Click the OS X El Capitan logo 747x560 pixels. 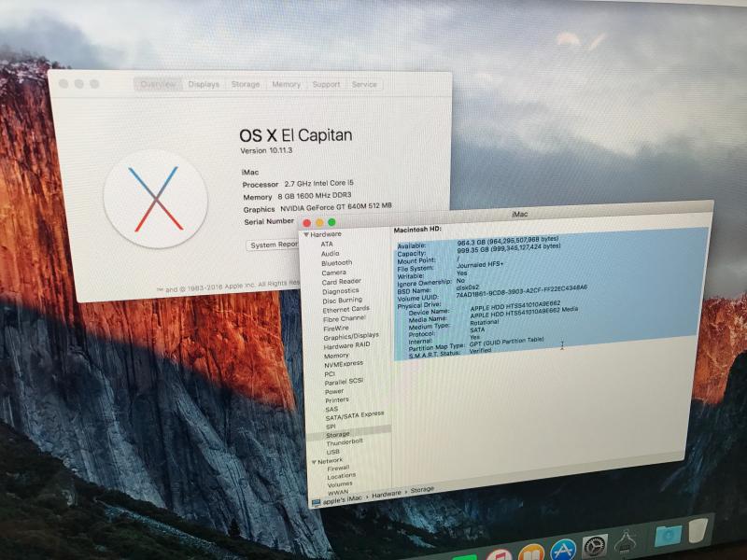156,199
